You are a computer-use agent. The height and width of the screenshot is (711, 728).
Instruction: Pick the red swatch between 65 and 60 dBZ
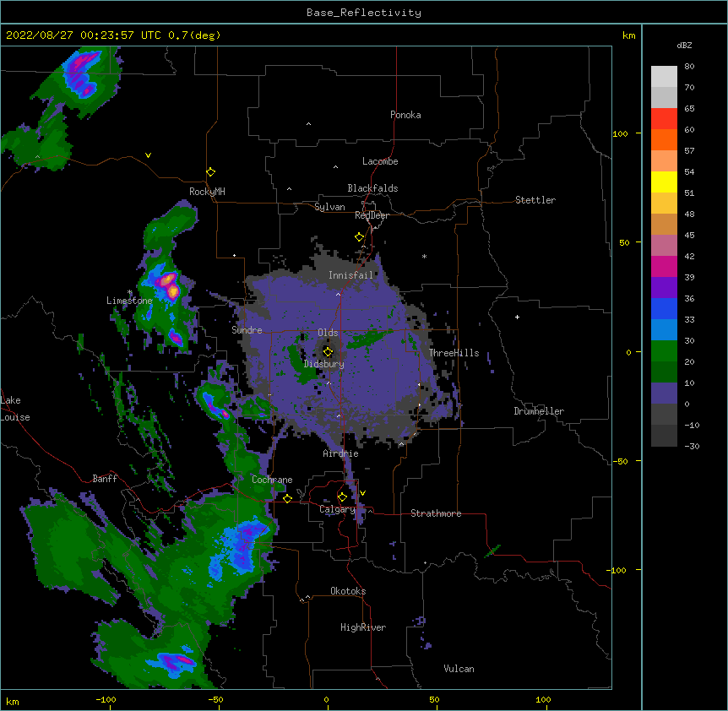[x=664, y=118]
